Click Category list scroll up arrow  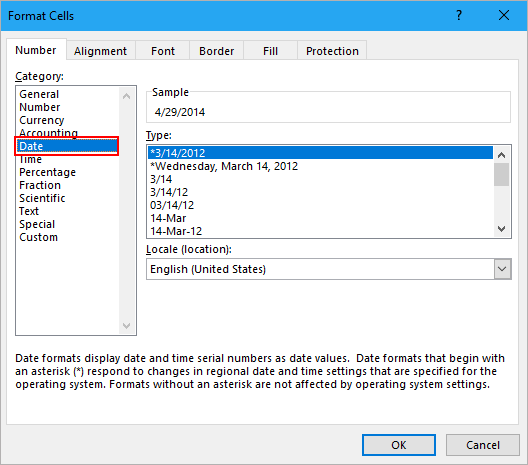click(127, 96)
